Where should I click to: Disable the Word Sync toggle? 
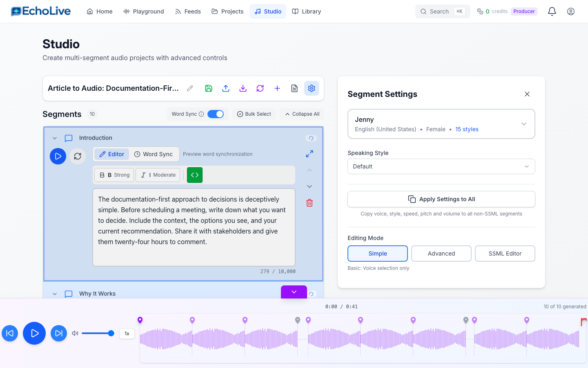point(216,114)
